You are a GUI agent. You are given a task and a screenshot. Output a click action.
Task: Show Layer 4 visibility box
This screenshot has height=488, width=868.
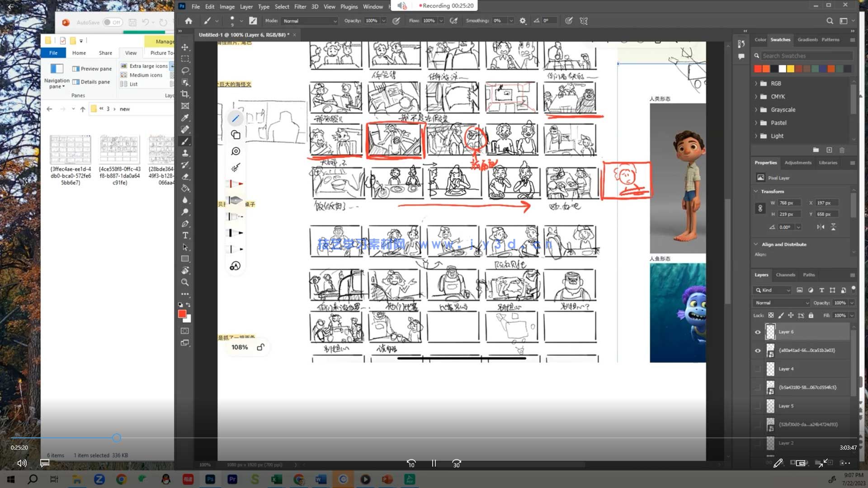[x=758, y=369]
